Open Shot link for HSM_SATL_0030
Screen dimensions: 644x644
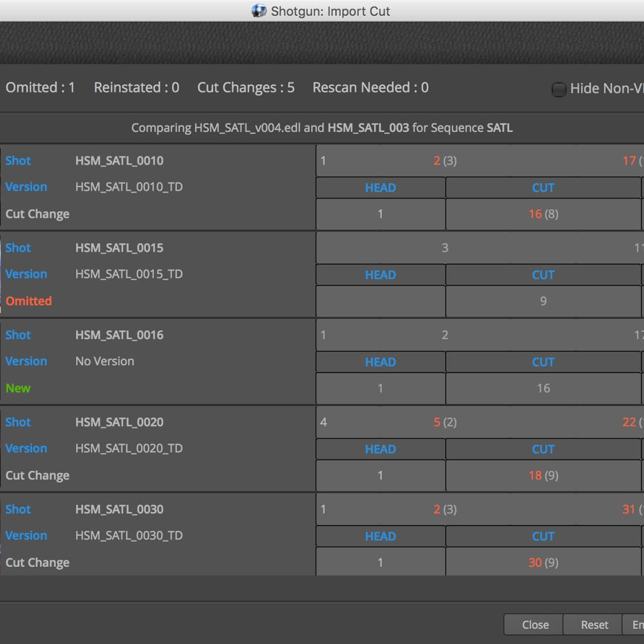[18, 509]
